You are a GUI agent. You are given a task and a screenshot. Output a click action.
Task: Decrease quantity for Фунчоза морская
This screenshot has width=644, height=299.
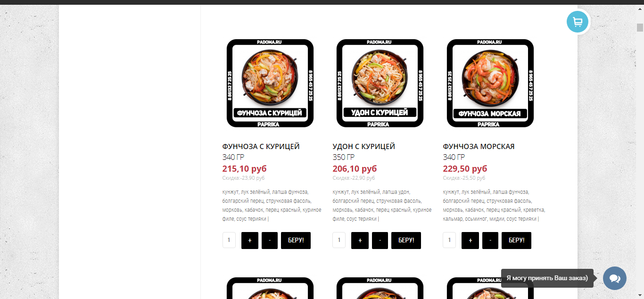point(490,241)
